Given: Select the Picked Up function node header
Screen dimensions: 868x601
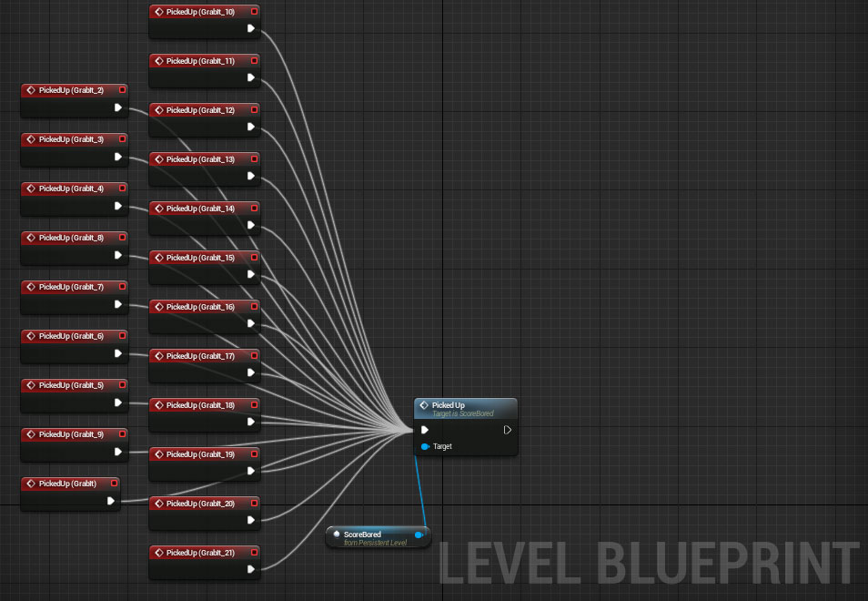Looking at the screenshot, I should point(466,409).
